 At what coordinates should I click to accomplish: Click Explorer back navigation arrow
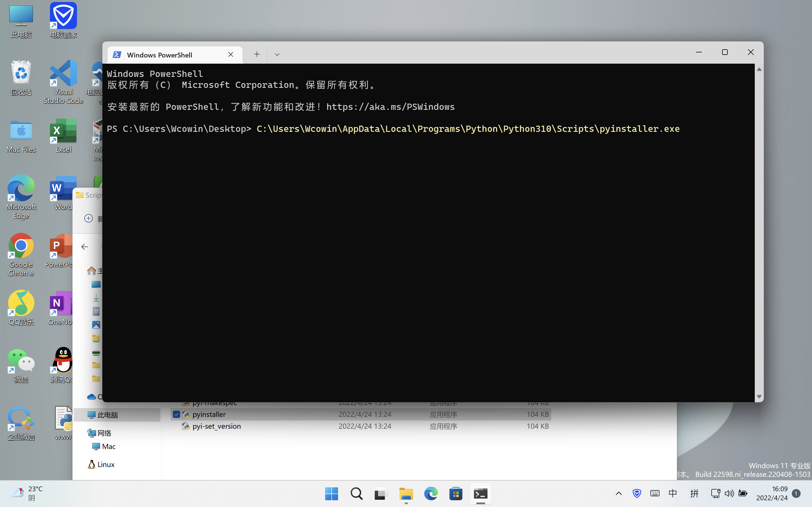pos(85,247)
